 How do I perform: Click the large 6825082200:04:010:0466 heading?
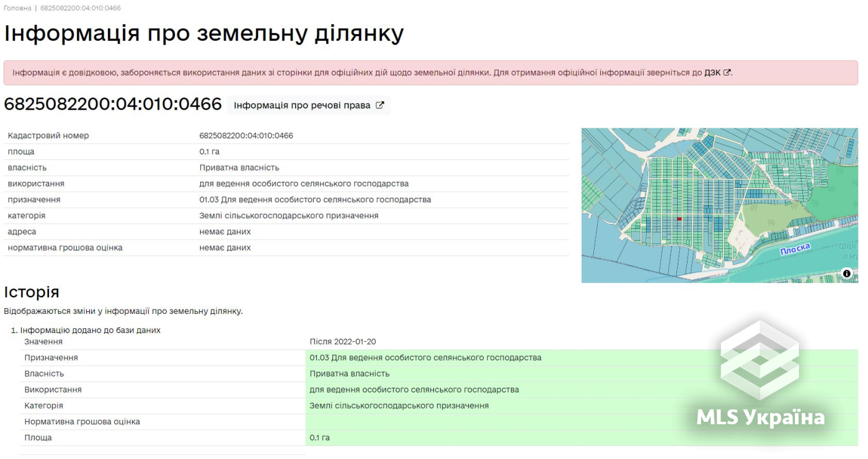coord(113,104)
